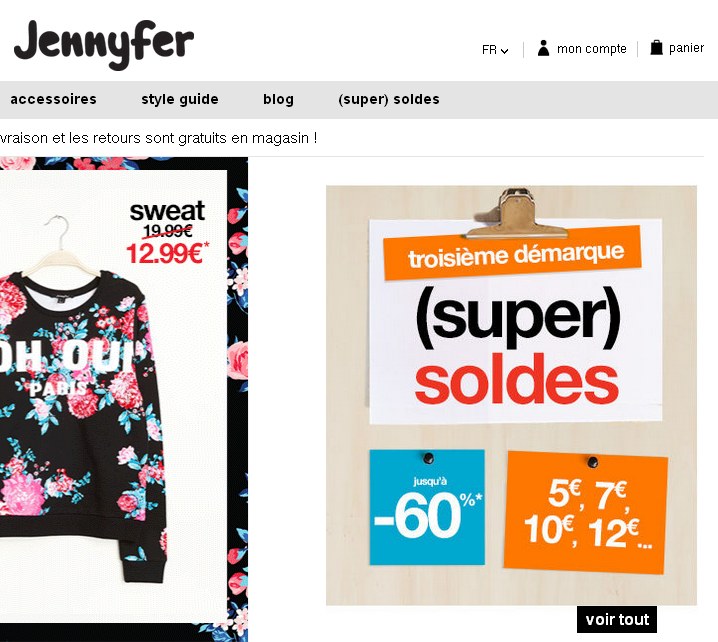Open the mon compte link
This screenshot has width=718, height=642.
click(x=592, y=49)
